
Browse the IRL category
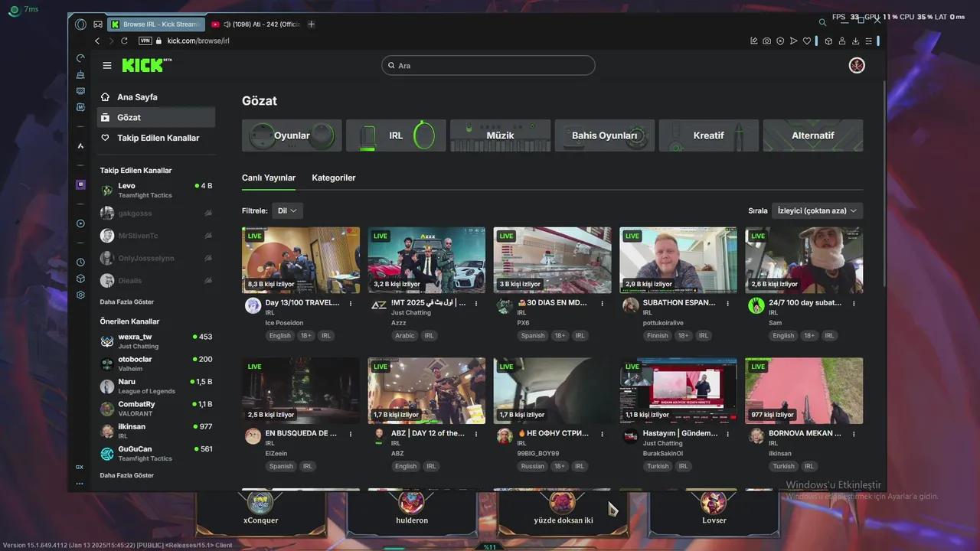(x=396, y=135)
